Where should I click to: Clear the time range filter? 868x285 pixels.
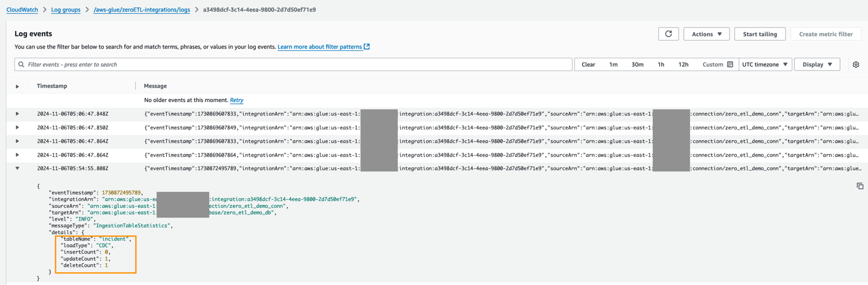588,64
